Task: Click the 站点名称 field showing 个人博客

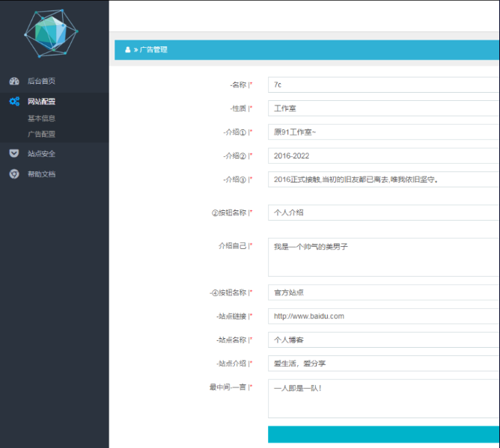Action: tap(383, 340)
